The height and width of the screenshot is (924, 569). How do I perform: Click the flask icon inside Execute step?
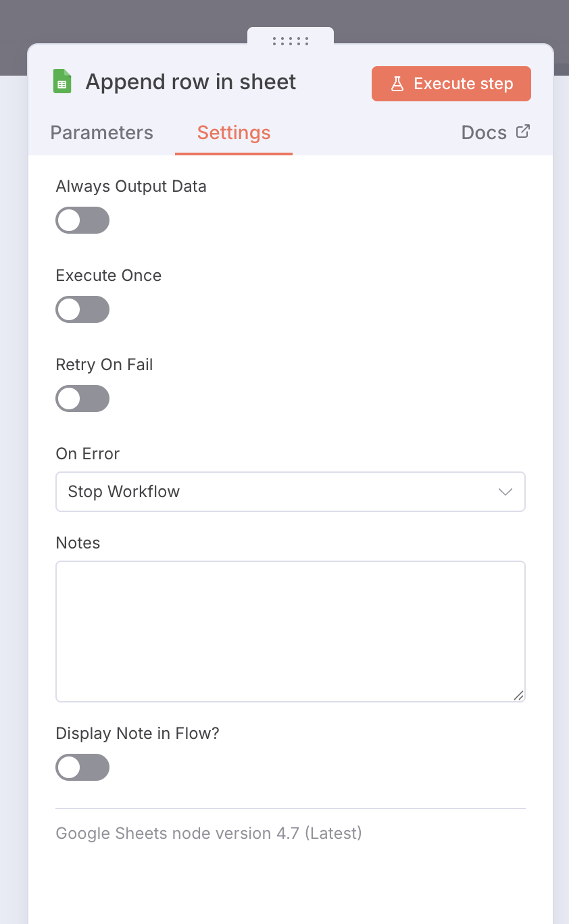point(398,83)
